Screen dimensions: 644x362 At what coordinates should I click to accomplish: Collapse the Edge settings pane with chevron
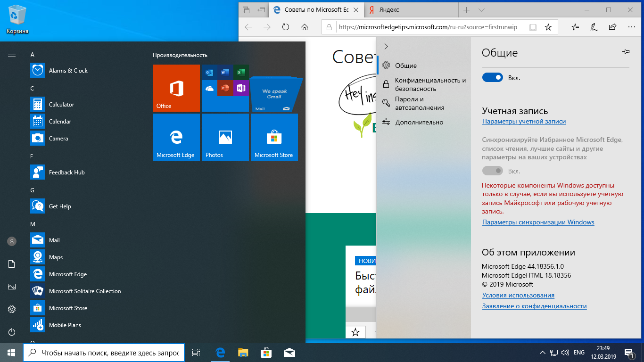coord(386,46)
